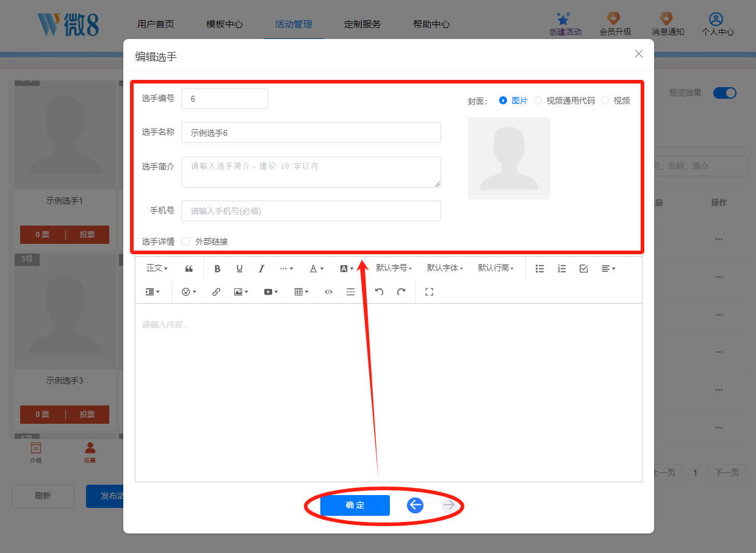Toggle bold formatting in the editor

coord(217,268)
